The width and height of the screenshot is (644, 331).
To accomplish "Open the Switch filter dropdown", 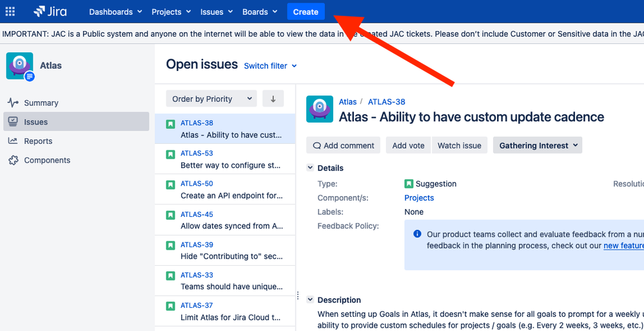I will pyautogui.click(x=270, y=66).
